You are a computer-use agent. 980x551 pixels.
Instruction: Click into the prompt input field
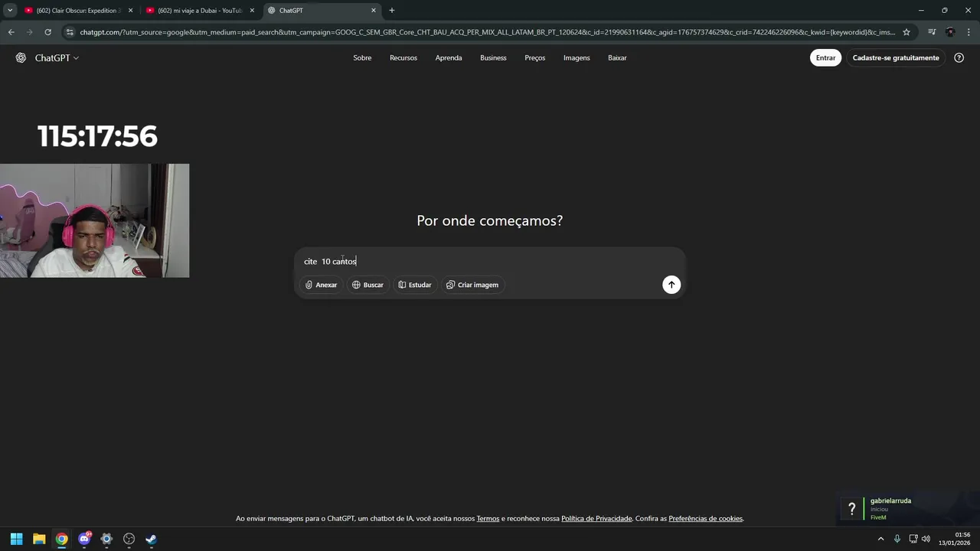click(x=490, y=261)
